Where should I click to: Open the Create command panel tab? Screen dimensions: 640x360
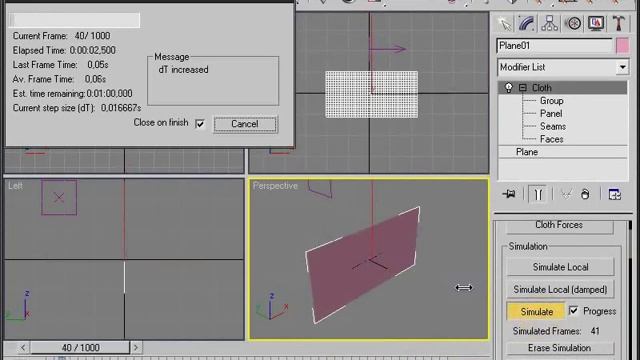505,24
